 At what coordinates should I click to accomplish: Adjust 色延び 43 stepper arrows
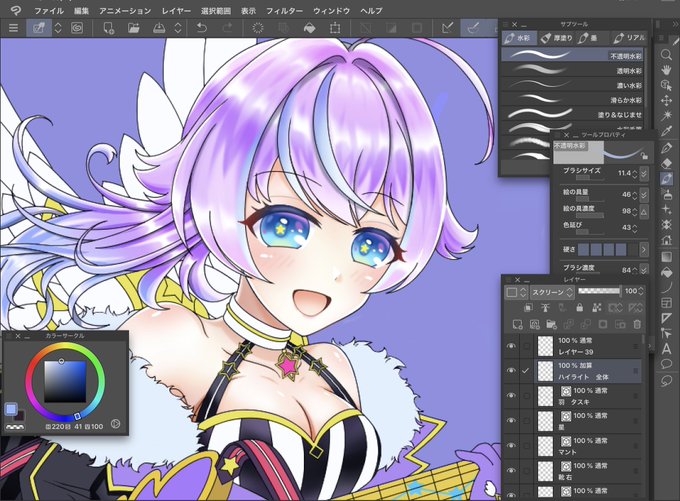point(635,227)
